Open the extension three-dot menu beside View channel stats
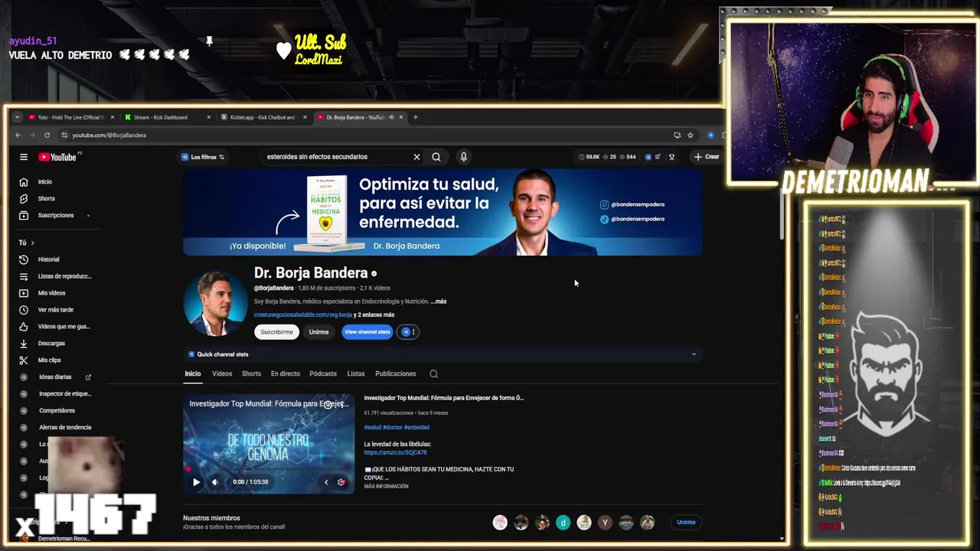This screenshot has width=980, height=551. [x=408, y=332]
